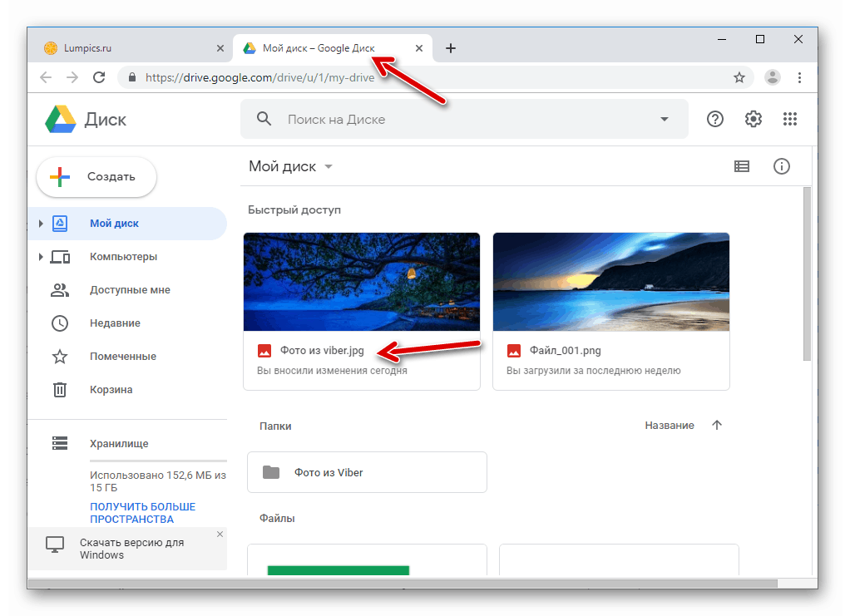Click the Создать button

click(96, 176)
